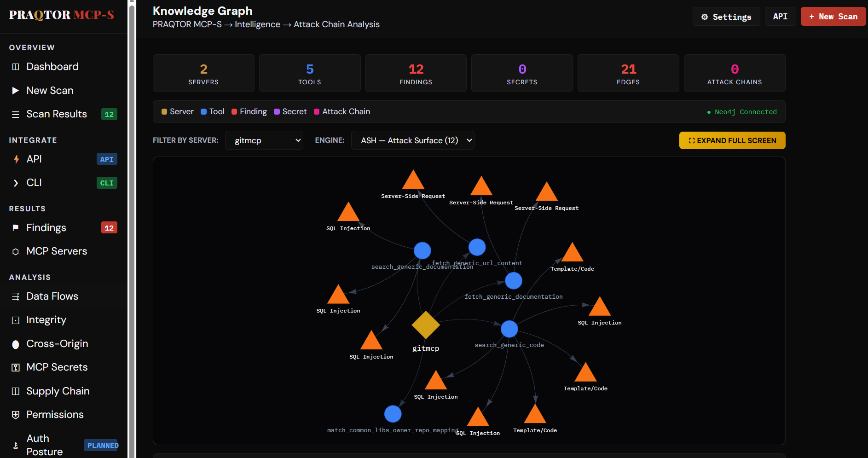868x458 pixels.
Task: Open Settings from the top bar
Action: click(x=726, y=17)
